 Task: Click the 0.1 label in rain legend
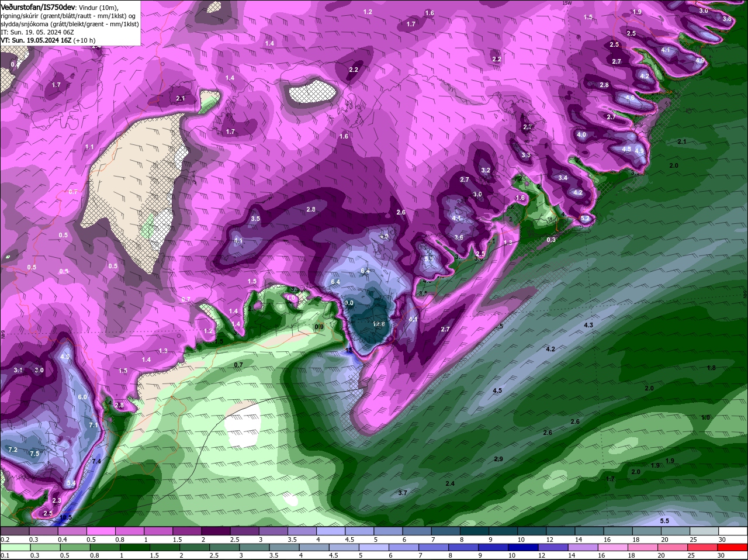[5, 555]
